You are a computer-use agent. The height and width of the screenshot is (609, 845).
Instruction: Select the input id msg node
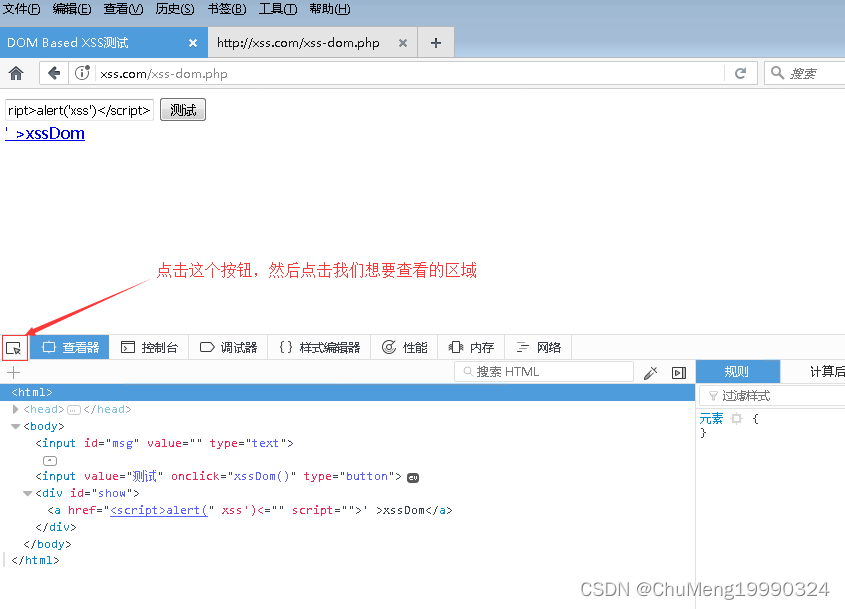[164, 444]
